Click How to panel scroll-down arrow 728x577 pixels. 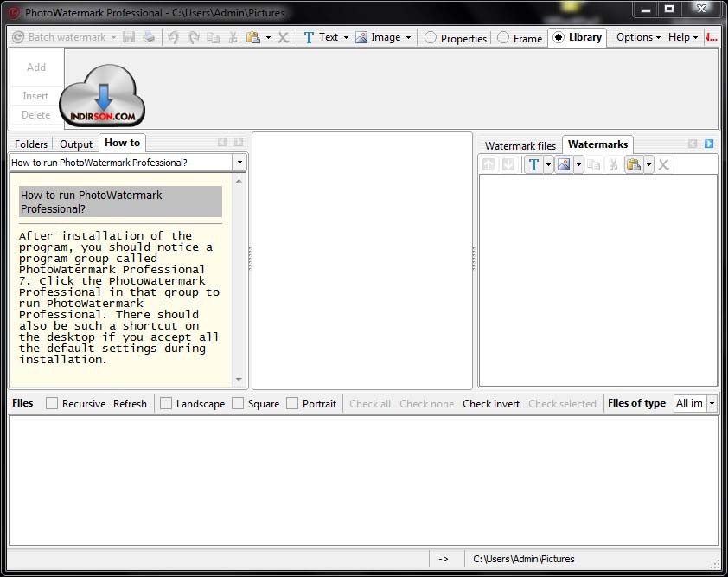(x=239, y=380)
